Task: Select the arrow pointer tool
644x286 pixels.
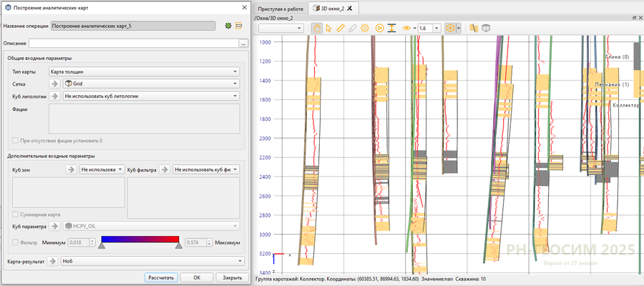Action: click(329, 28)
